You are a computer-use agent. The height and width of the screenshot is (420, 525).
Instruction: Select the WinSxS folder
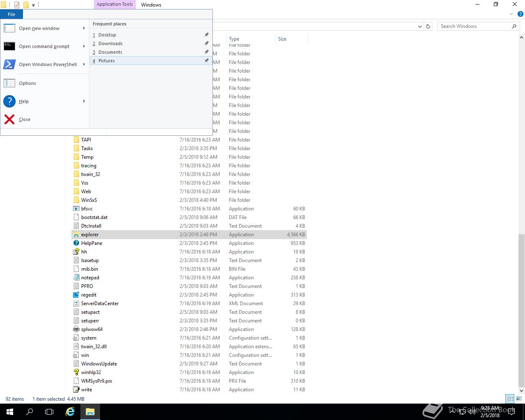(89, 200)
